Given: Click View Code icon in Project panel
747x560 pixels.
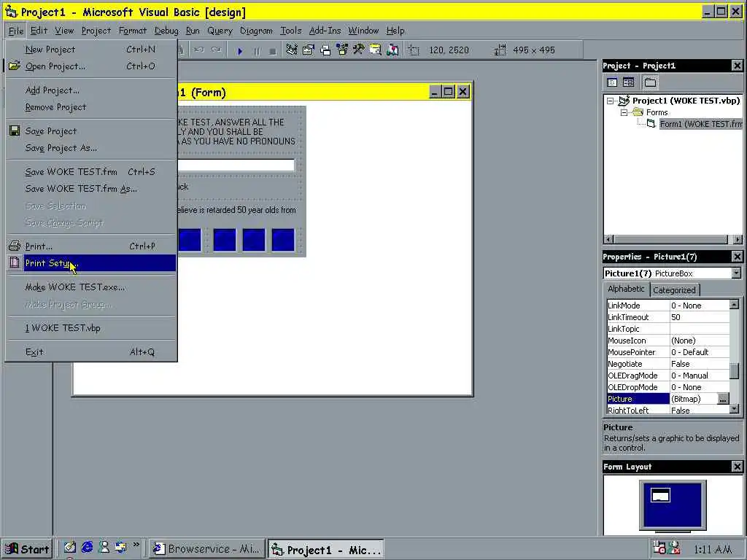Looking at the screenshot, I should pyautogui.click(x=612, y=82).
